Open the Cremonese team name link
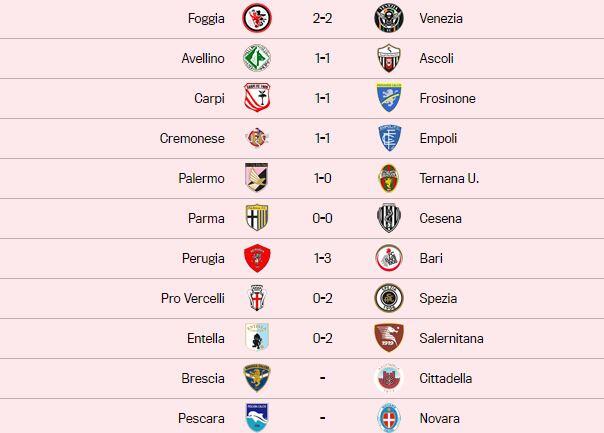The height and width of the screenshot is (433, 604). coord(192,138)
